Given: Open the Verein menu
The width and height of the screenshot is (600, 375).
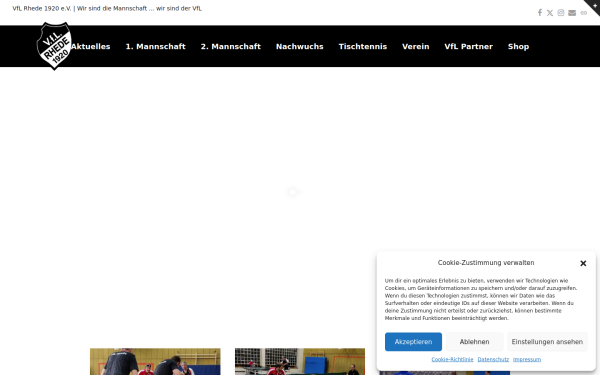Looking at the screenshot, I should (x=416, y=46).
